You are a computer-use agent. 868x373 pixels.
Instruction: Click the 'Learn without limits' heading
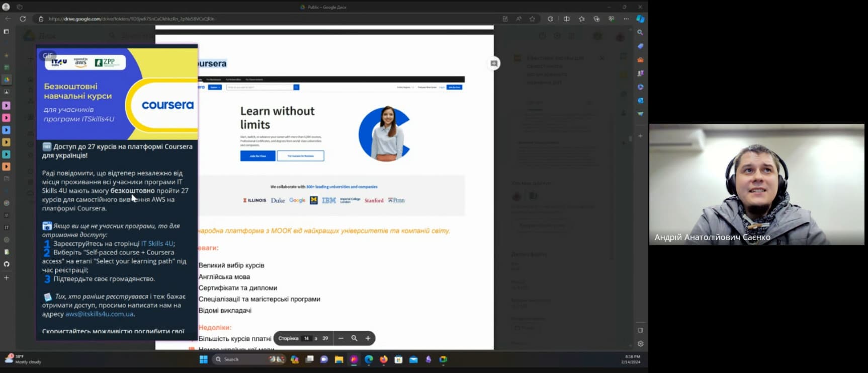[x=277, y=118]
